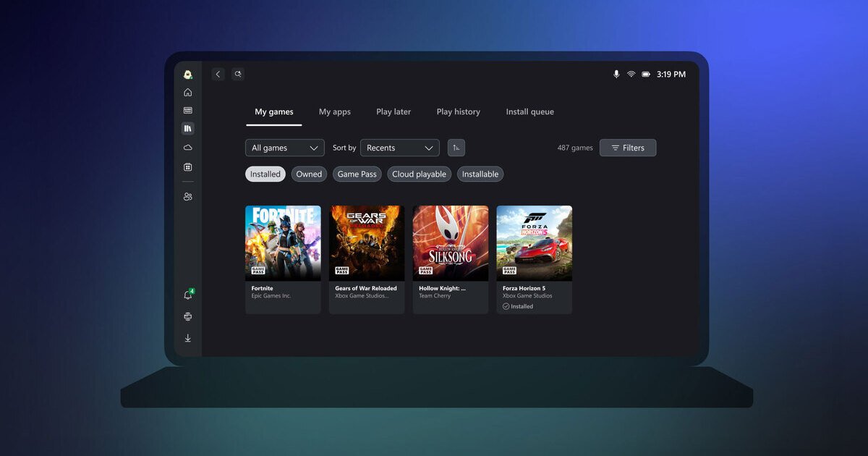The width and height of the screenshot is (868, 456).
Task: Enable the Cloud playable filter
Action: (x=420, y=174)
